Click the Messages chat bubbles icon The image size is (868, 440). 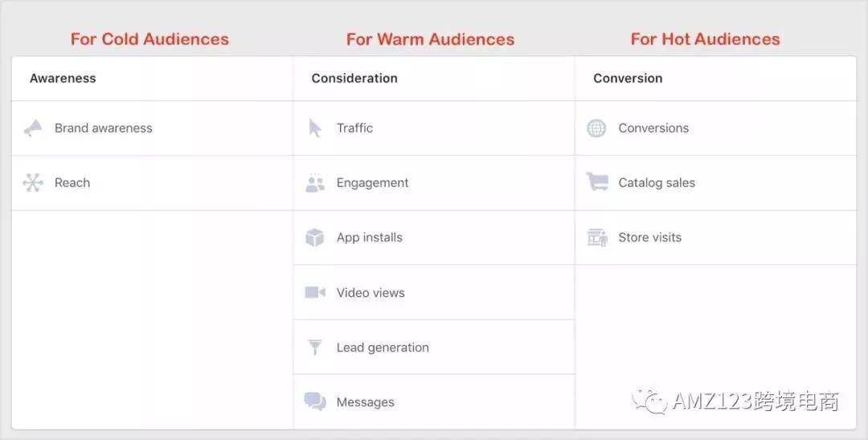coord(315,402)
